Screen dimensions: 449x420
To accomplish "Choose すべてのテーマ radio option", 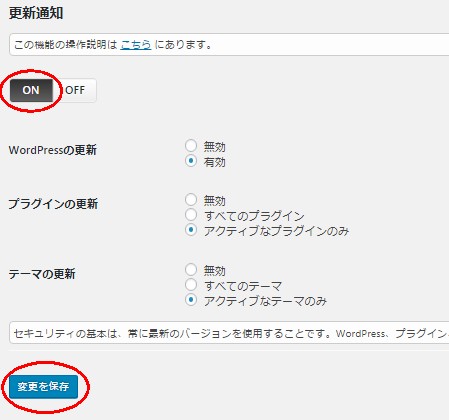I will (191, 285).
